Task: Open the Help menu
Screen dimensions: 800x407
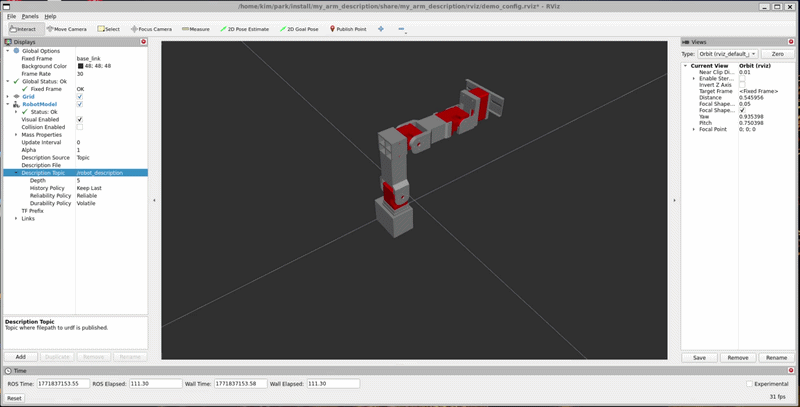Action: point(50,16)
